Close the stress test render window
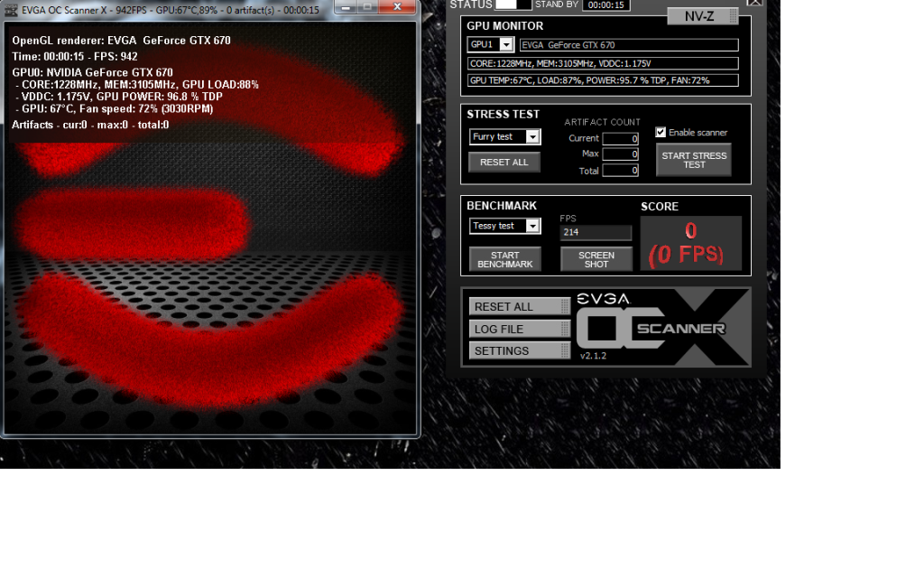The image size is (924, 578). click(x=396, y=7)
